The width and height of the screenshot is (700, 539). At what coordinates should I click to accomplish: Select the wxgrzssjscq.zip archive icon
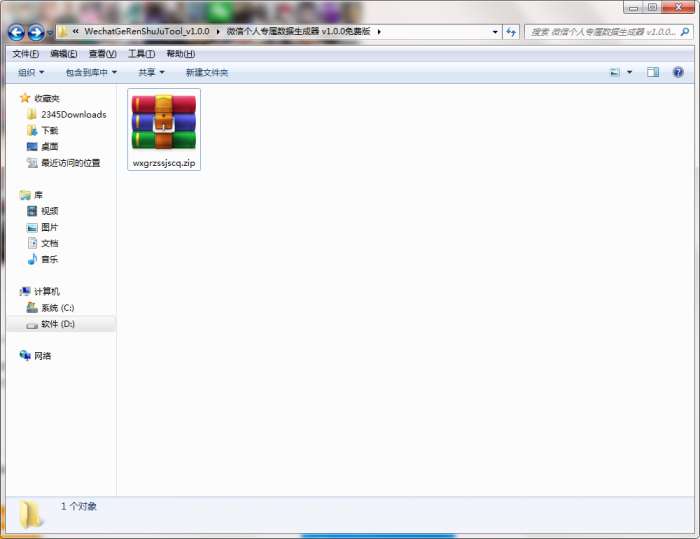click(164, 121)
